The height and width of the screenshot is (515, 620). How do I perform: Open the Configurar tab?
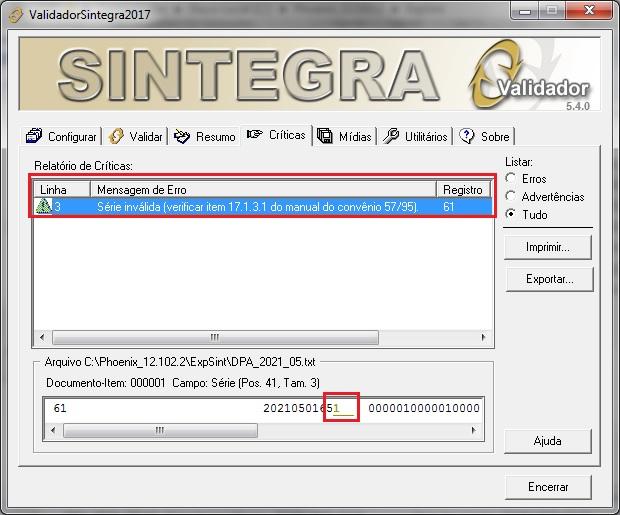tap(61, 136)
